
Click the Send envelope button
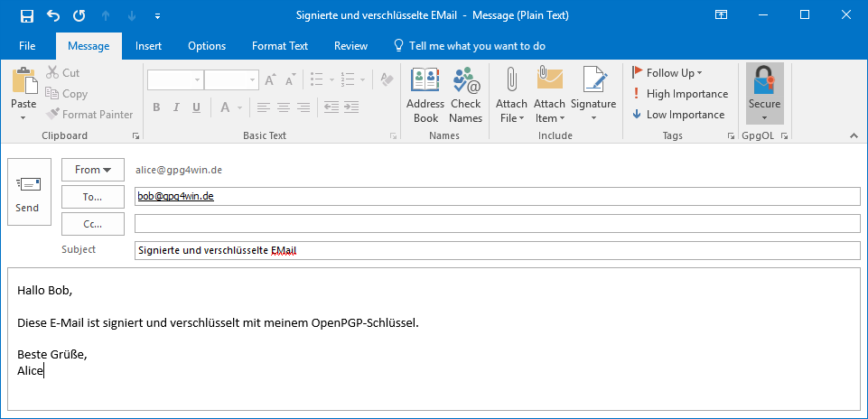click(29, 191)
